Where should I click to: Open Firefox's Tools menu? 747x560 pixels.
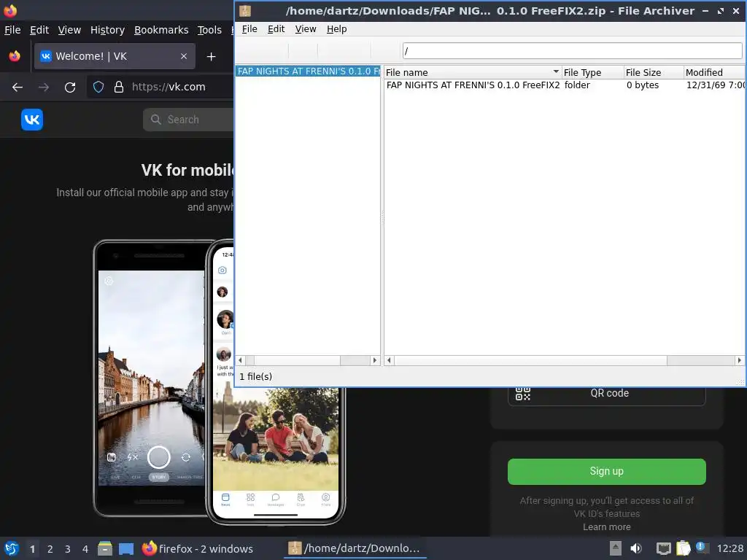pyautogui.click(x=209, y=30)
